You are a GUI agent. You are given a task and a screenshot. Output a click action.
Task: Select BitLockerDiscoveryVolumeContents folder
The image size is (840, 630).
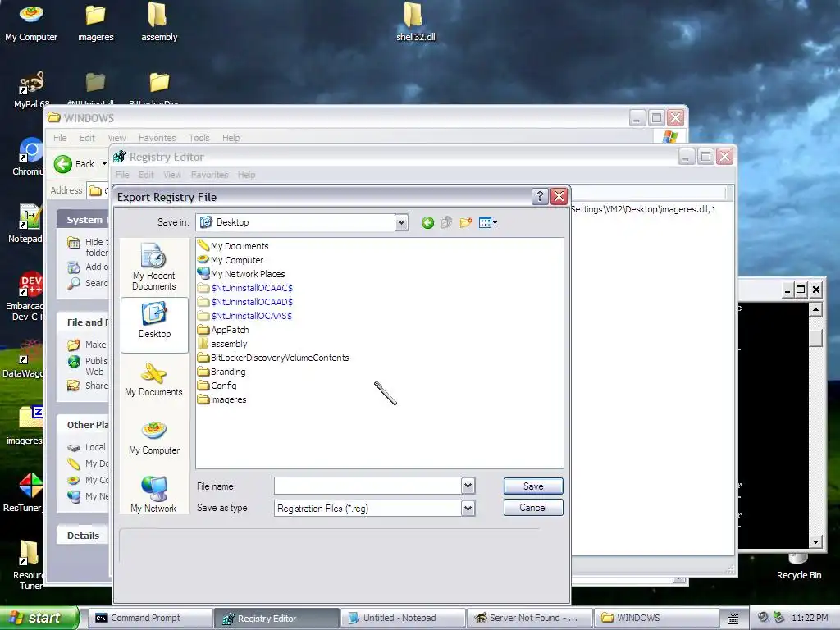(273, 358)
